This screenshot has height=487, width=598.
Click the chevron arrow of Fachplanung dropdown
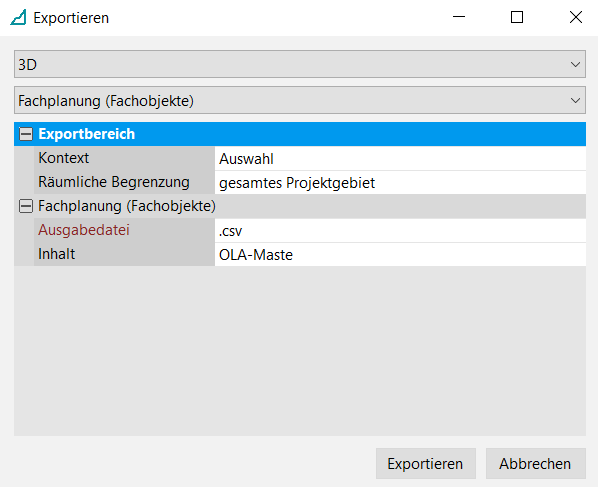[575, 100]
